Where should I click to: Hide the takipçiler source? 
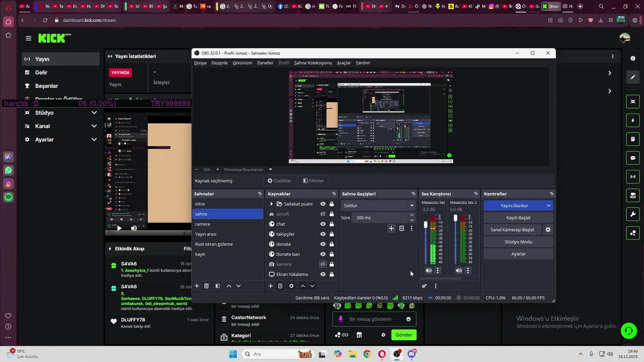323,234
